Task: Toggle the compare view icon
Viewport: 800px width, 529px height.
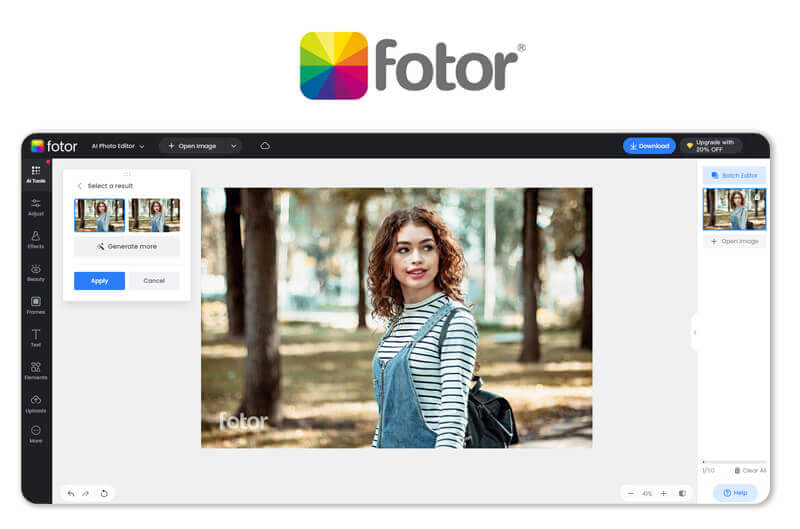Action: tap(682, 493)
